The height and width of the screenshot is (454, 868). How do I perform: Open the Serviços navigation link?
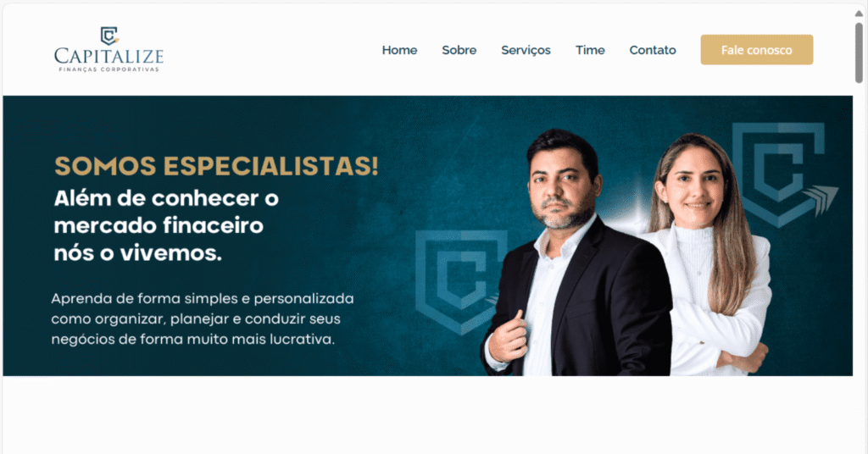click(526, 50)
